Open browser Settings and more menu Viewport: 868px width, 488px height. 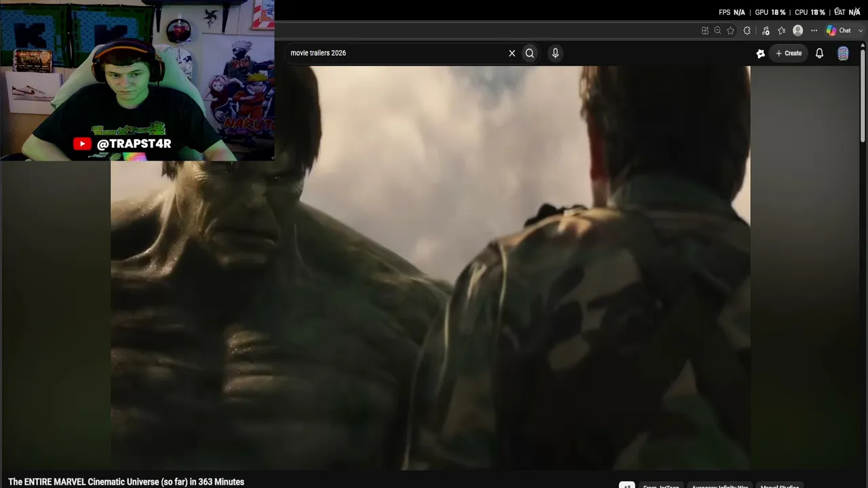click(x=814, y=30)
